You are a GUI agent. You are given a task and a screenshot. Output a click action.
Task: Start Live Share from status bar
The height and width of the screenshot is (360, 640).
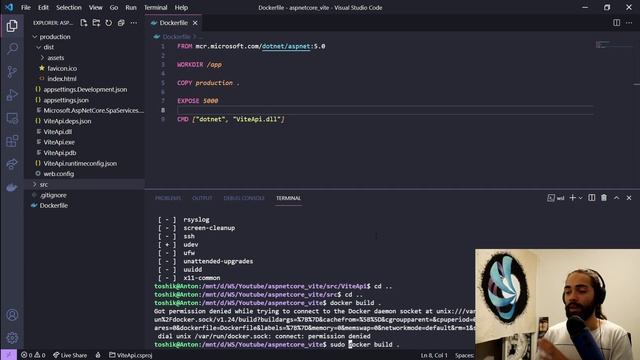tap(70, 355)
